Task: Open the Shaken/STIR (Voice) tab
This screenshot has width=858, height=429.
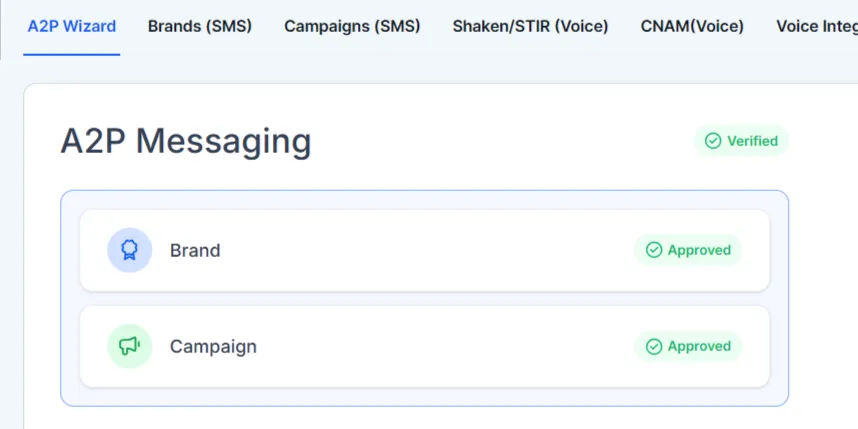Action: click(530, 26)
